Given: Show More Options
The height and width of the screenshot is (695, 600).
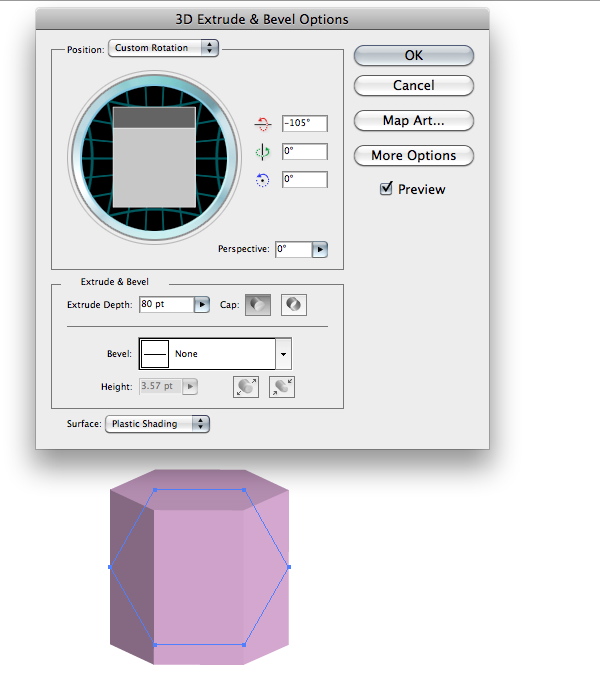Looking at the screenshot, I should (414, 156).
